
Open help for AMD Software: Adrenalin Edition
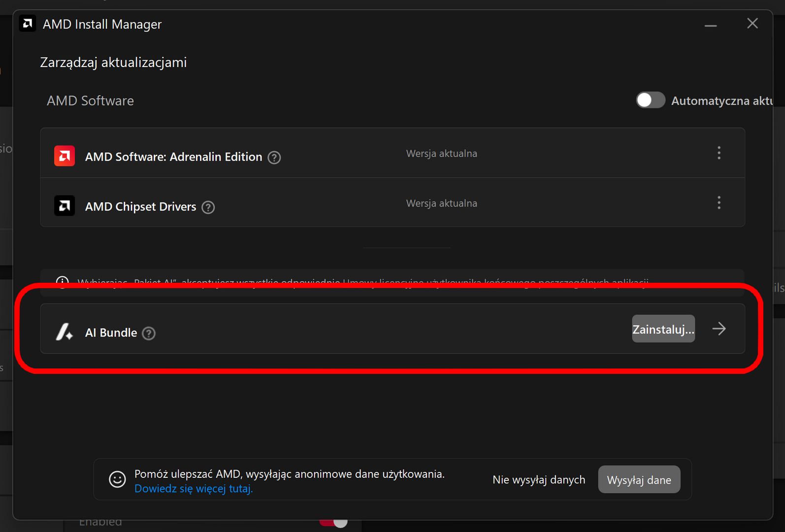[x=274, y=158]
